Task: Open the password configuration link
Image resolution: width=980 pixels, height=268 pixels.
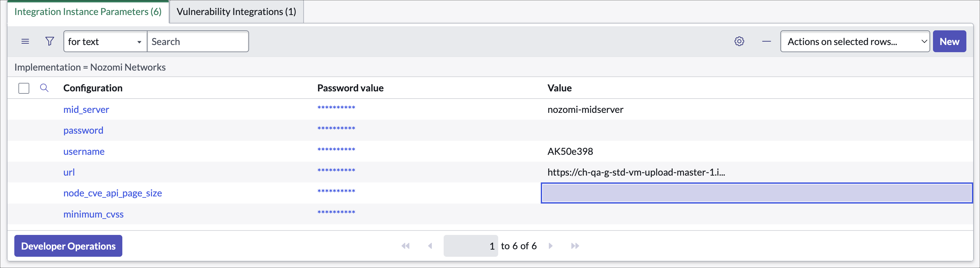Action: [83, 131]
